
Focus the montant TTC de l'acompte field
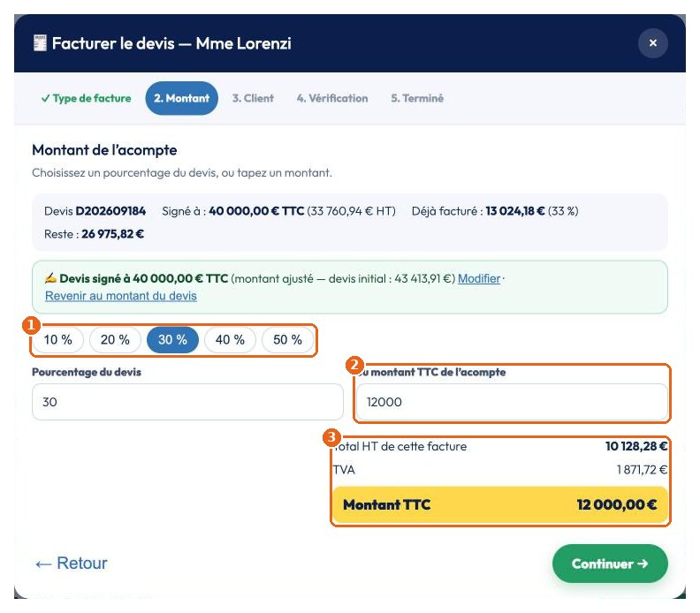tap(512, 402)
